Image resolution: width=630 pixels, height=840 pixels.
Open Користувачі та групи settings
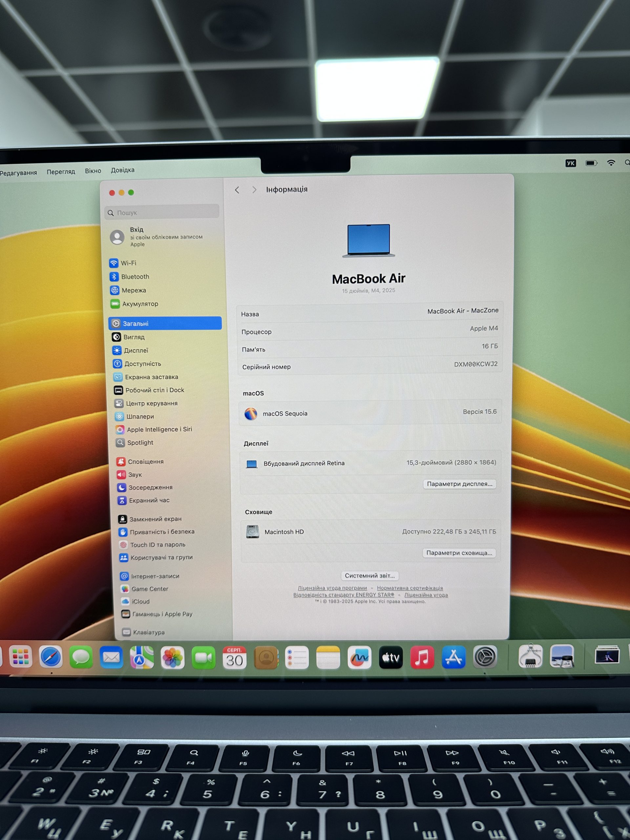[x=157, y=557]
